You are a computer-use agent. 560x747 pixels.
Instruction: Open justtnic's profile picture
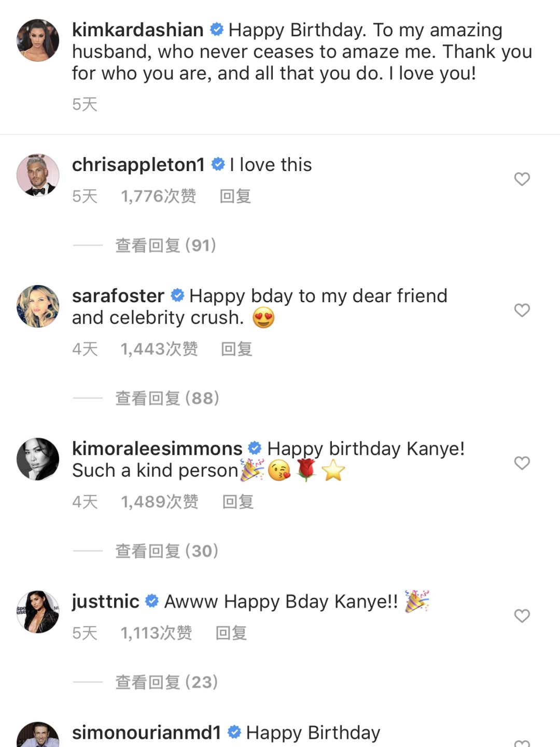click(x=38, y=612)
